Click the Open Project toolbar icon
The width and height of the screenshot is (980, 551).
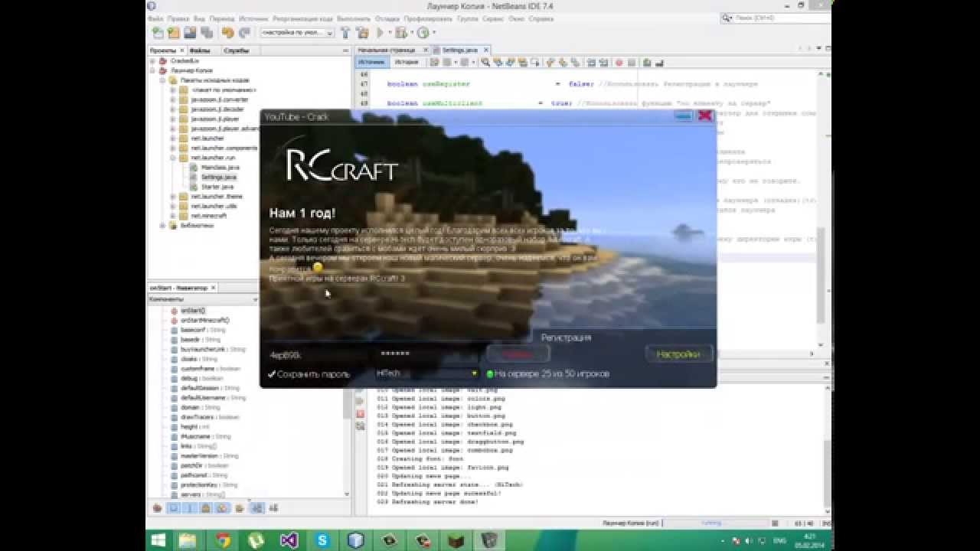click(x=190, y=33)
